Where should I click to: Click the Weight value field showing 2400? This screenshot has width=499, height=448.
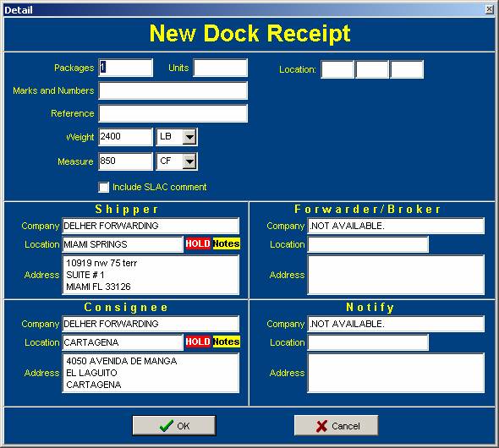pyautogui.click(x=126, y=137)
